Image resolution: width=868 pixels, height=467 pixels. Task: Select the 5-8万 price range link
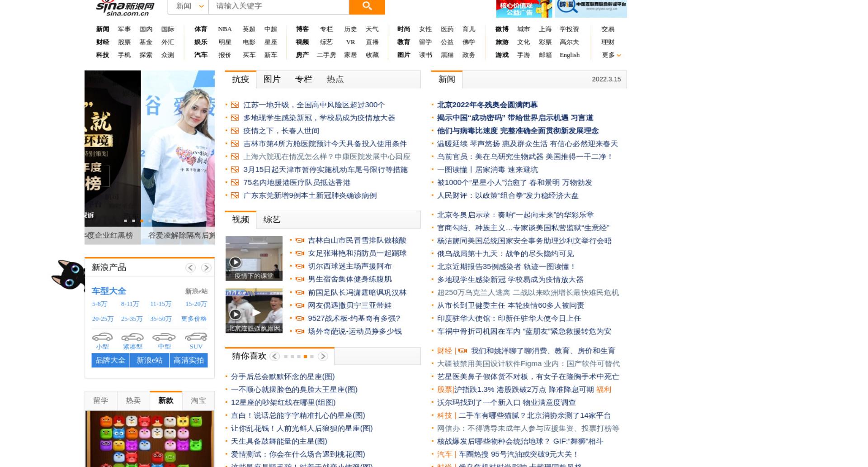pyautogui.click(x=99, y=304)
